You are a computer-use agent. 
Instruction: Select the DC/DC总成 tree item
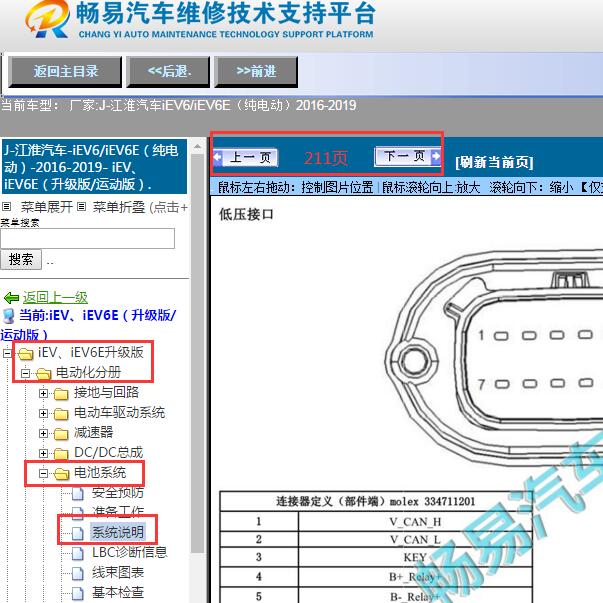click(108, 453)
